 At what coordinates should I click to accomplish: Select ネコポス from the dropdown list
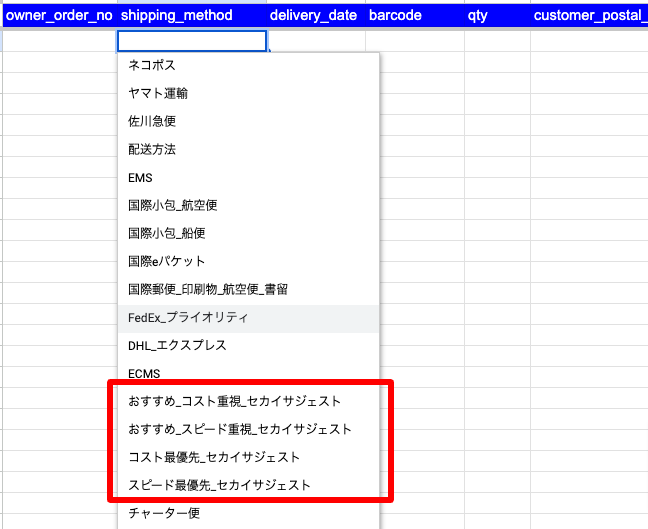pyautogui.click(x=153, y=65)
